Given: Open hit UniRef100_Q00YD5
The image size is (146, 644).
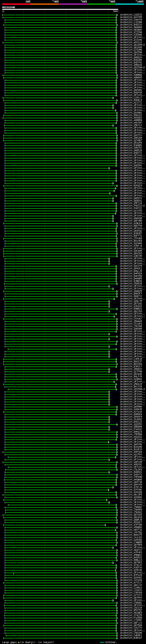Looking at the screenshot, I should (131, 17).
